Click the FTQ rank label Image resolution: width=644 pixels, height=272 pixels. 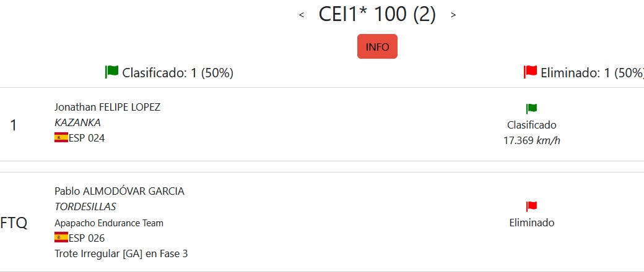coord(14,223)
